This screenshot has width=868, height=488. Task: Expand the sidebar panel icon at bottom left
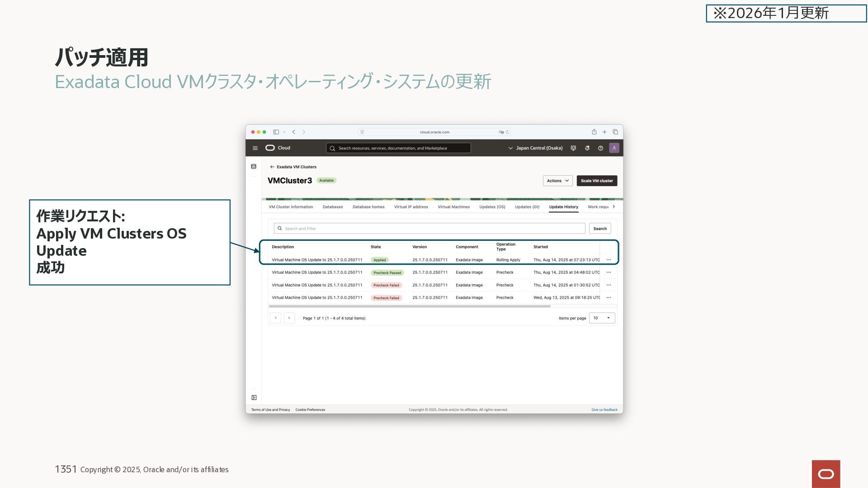click(x=254, y=398)
